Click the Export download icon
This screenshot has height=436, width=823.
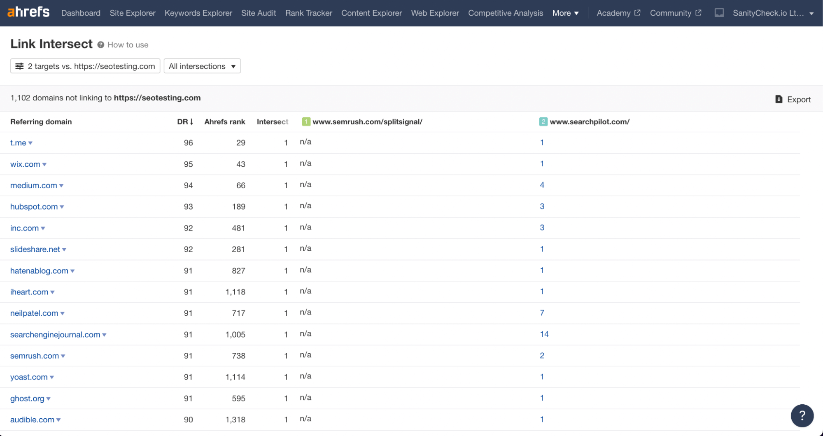point(779,99)
